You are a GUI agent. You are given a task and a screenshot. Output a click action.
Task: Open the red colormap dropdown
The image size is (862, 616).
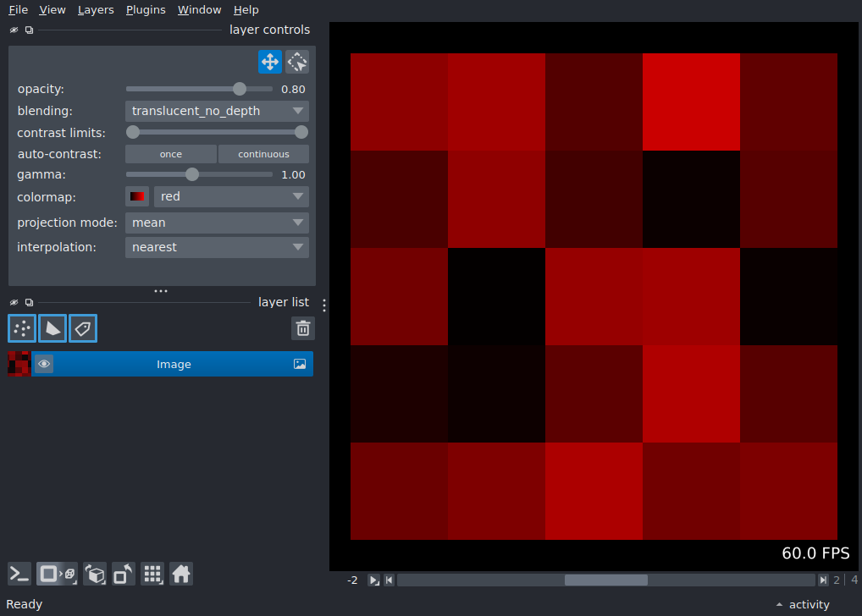[x=231, y=196]
